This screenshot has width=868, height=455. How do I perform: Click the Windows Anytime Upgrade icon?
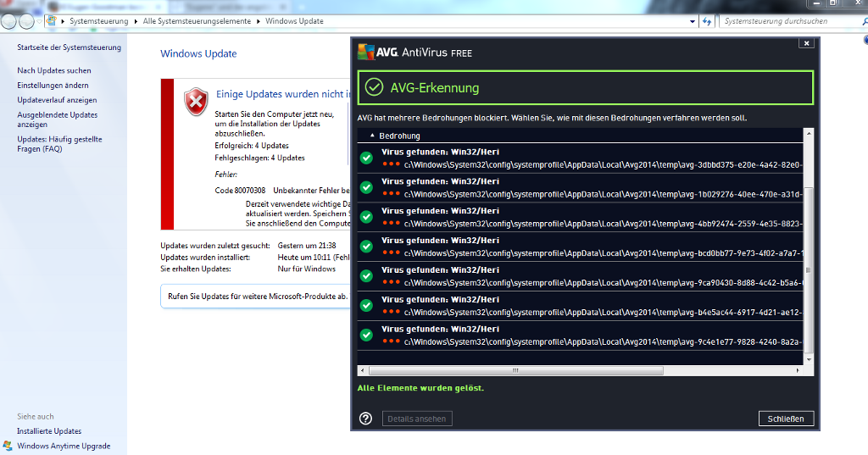tap(8, 446)
